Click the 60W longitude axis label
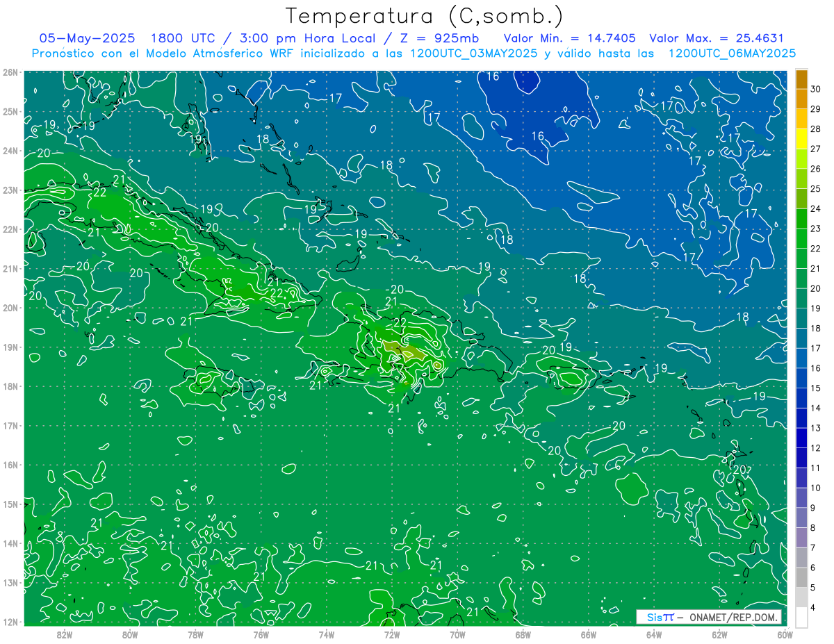834x644 pixels. (x=785, y=634)
